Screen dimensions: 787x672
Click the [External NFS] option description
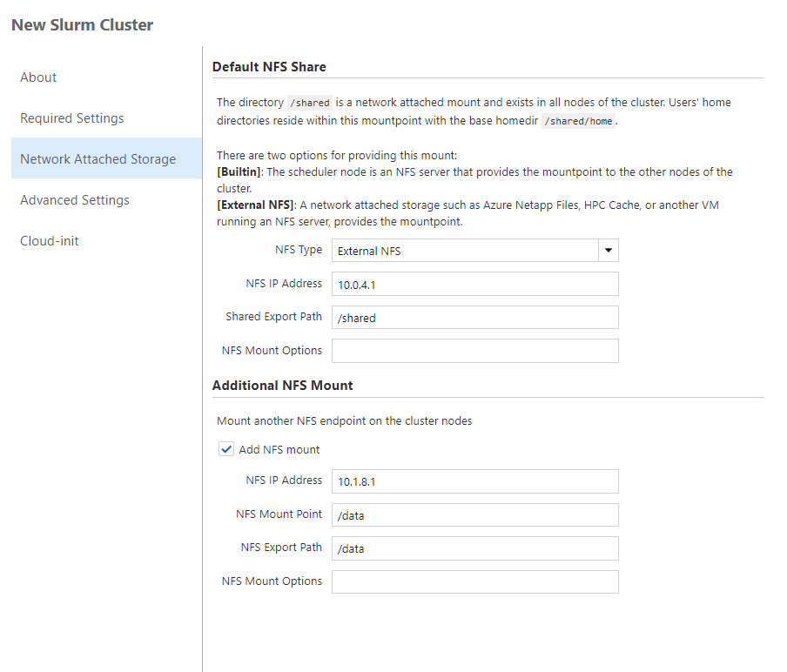point(467,212)
